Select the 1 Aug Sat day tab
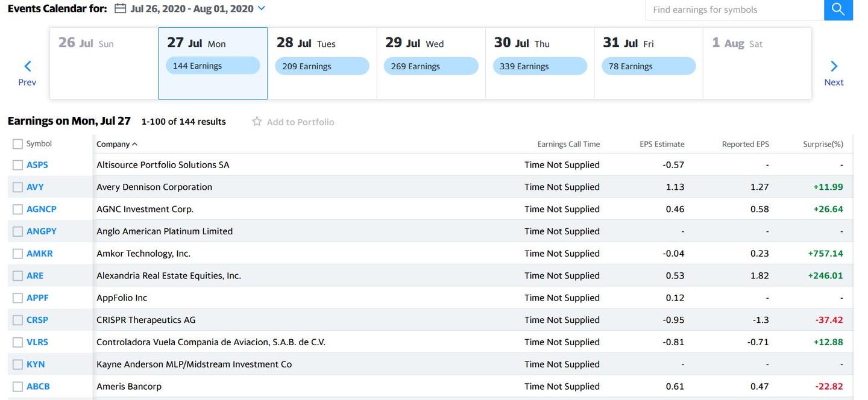 point(757,63)
